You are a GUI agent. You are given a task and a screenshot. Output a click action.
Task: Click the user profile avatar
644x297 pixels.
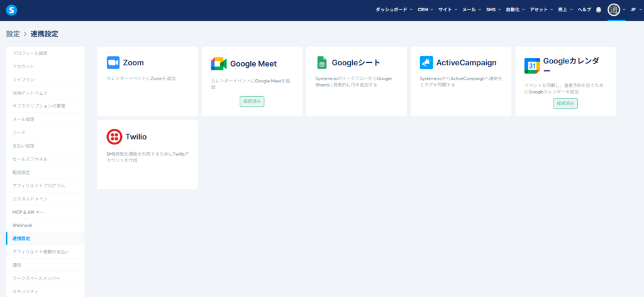pos(614,10)
